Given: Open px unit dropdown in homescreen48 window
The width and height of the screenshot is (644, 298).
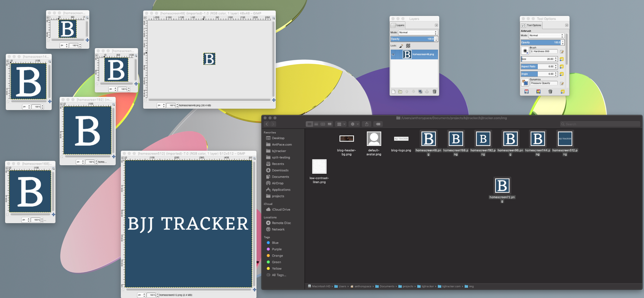Looking at the screenshot, I should pyautogui.click(x=161, y=105).
